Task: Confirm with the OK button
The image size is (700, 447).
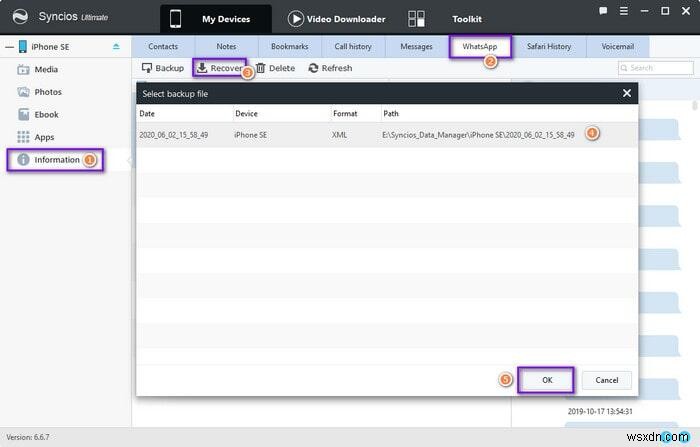Action: pyautogui.click(x=546, y=380)
